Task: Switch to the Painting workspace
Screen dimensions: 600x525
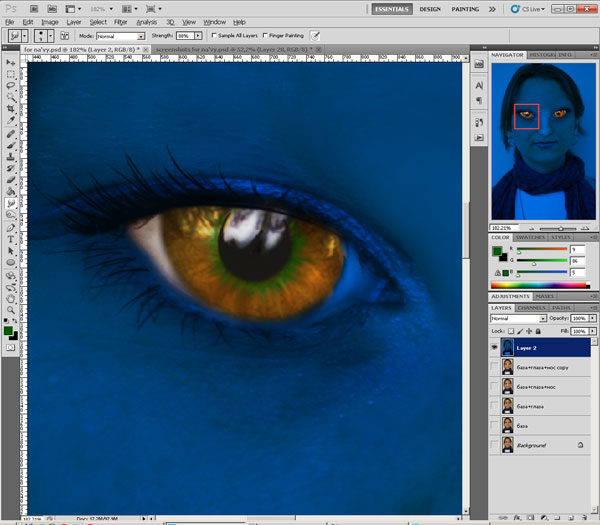Action: click(465, 8)
